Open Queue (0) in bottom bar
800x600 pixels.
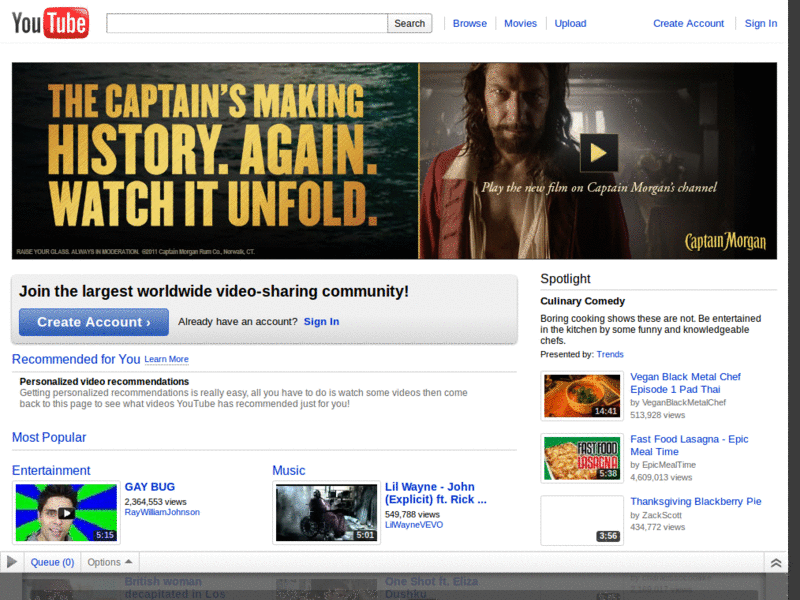(x=52, y=562)
